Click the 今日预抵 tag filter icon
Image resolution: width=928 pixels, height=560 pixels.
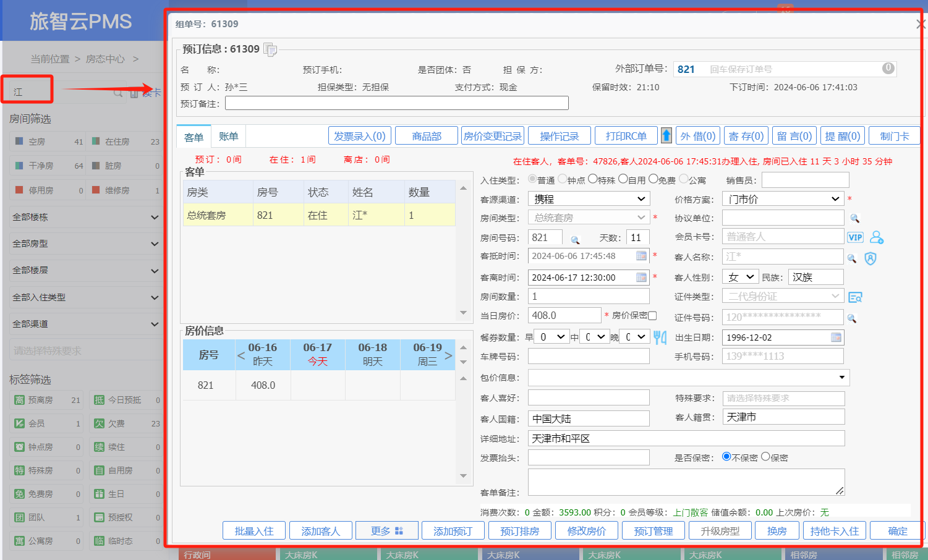pyautogui.click(x=99, y=400)
